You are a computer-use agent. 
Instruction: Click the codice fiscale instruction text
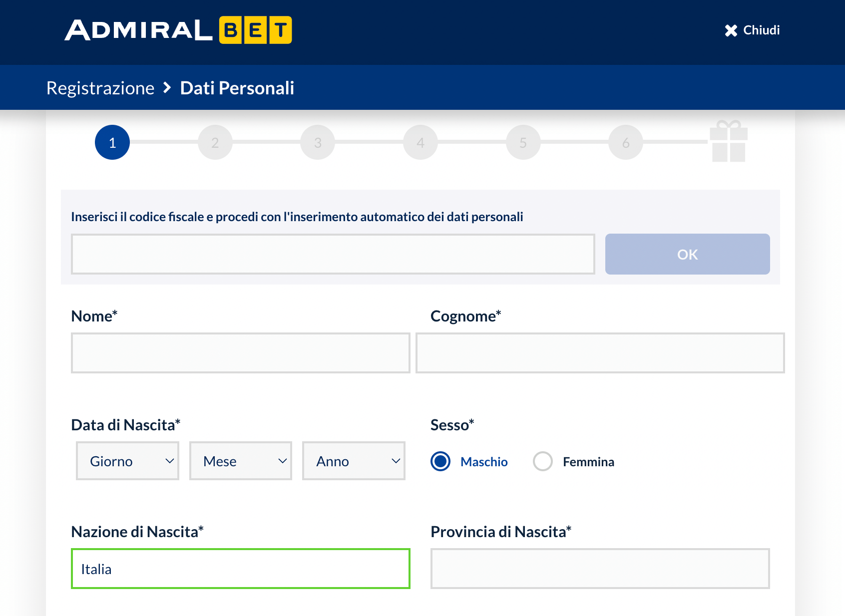(x=297, y=217)
